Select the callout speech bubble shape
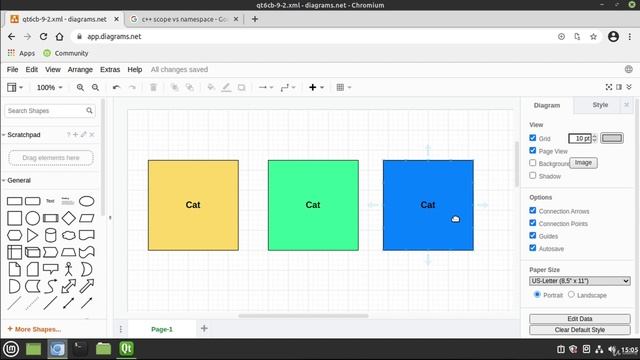640x360 pixels. coord(51,269)
